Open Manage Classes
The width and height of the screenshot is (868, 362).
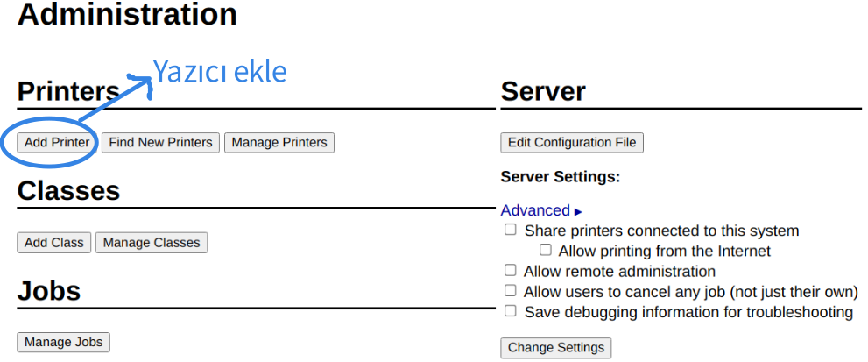pyautogui.click(x=152, y=243)
